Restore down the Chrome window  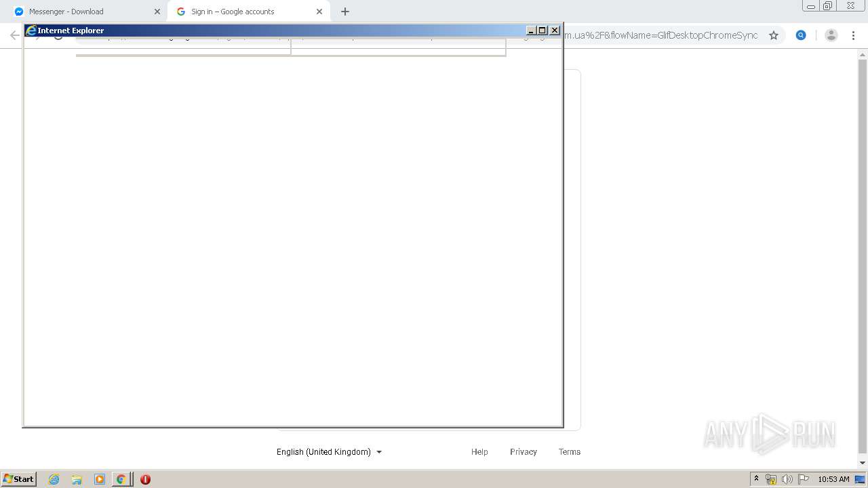pyautogui.click(x=828, y=6)
